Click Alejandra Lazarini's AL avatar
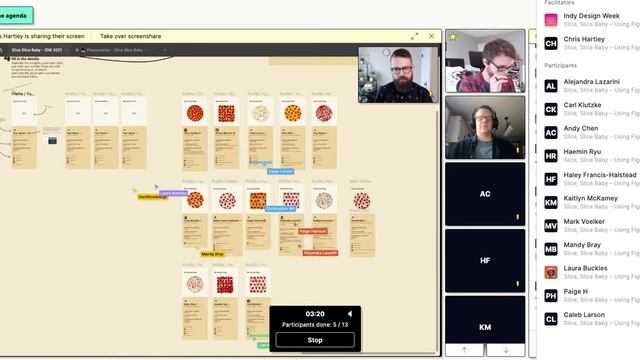Image resolution: width=640 pixels, height=360 pixels. pos(551,86)
